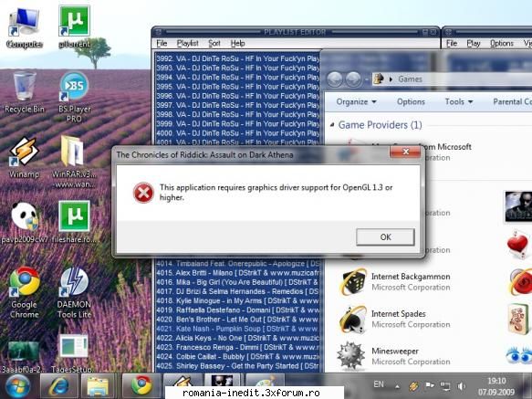Open clock showing 19:10
Image resolution: width=532 pixels, height=399 pixels.
click(496, 386)
